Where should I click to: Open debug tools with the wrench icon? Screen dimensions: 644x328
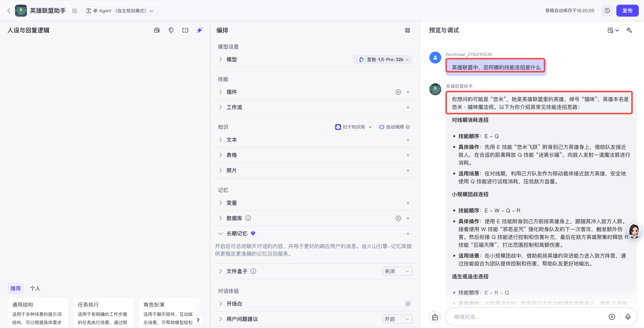click(x=630, y=30)
